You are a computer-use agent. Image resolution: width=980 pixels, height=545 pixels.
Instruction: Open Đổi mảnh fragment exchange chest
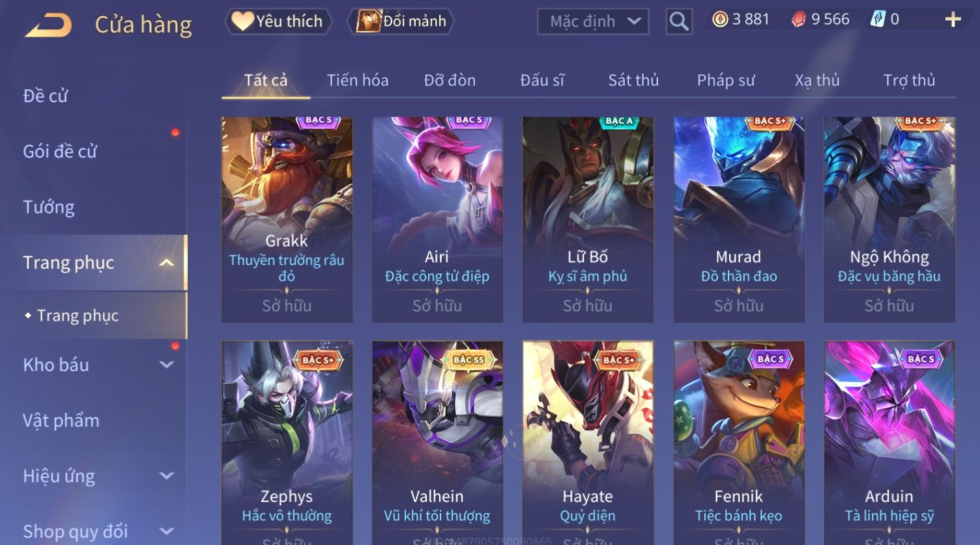point(402,21)
